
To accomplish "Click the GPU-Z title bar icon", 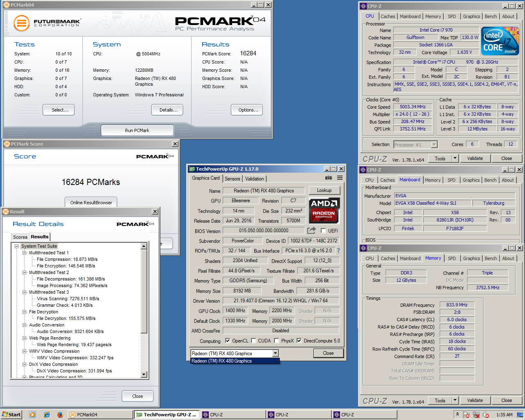I will pos(192,169).
